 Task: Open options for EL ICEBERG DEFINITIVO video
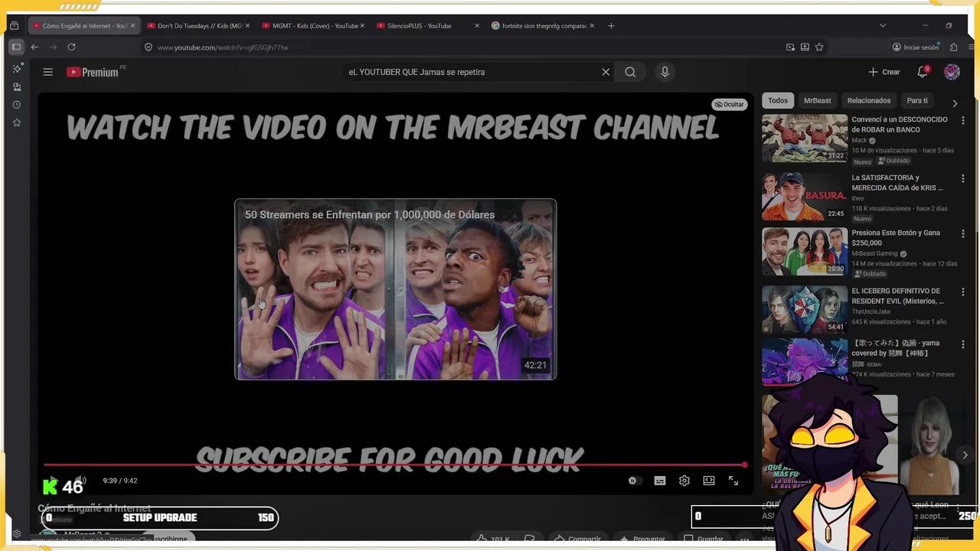pos(963,292)
